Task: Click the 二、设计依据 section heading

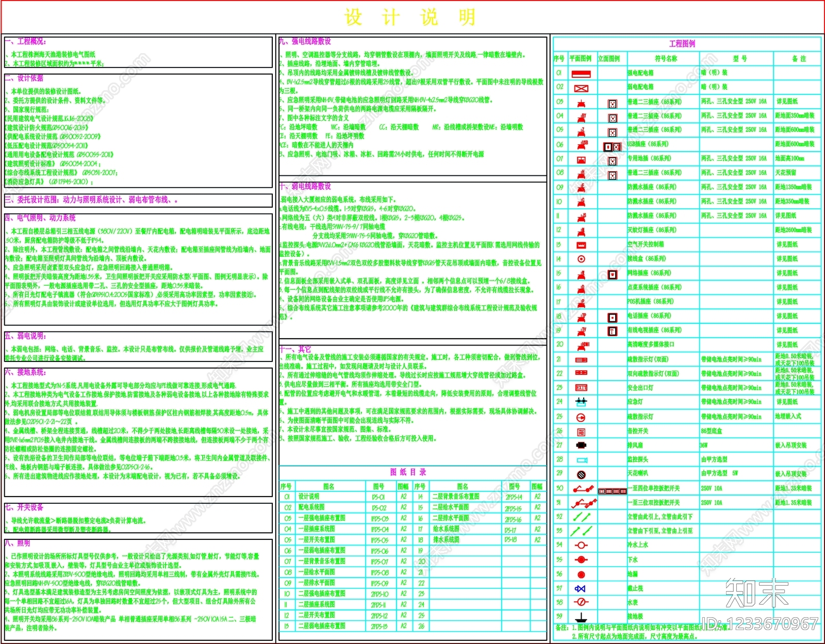Action: pos(24,78)
